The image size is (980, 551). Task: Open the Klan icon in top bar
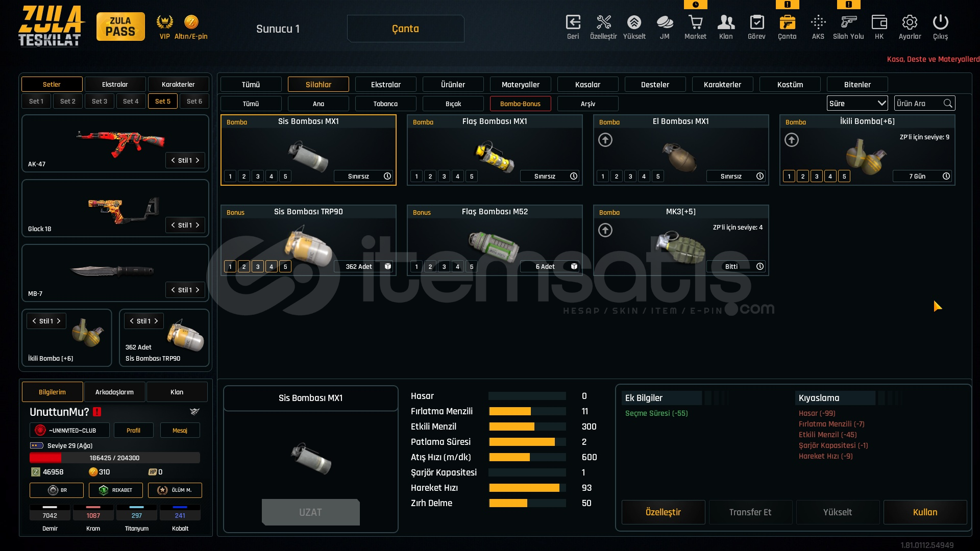click(x=726, y=23)
